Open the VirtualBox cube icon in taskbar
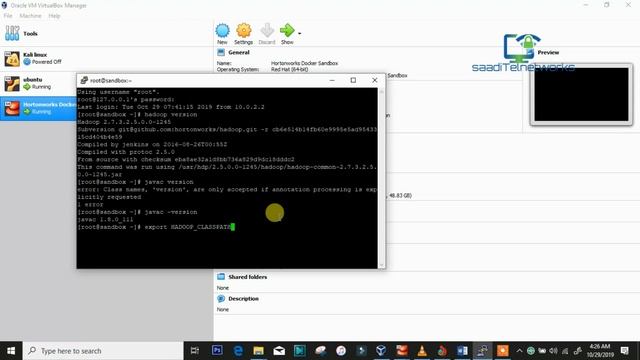Screen dimensions: 640x360 click(x=381, y=351)
